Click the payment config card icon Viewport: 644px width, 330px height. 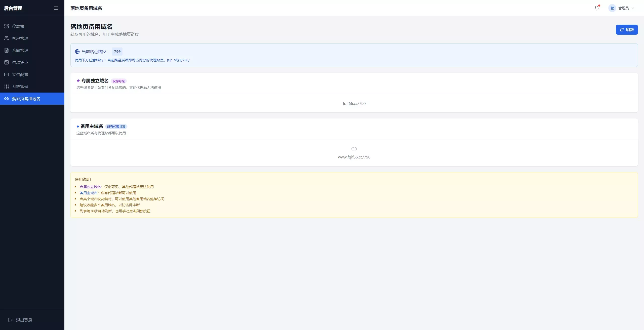(x=7, y=74)
